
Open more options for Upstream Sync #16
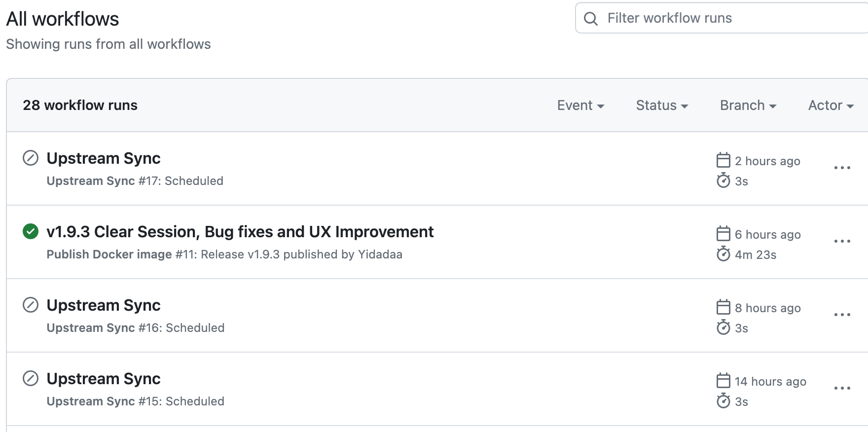click(842, 315)
